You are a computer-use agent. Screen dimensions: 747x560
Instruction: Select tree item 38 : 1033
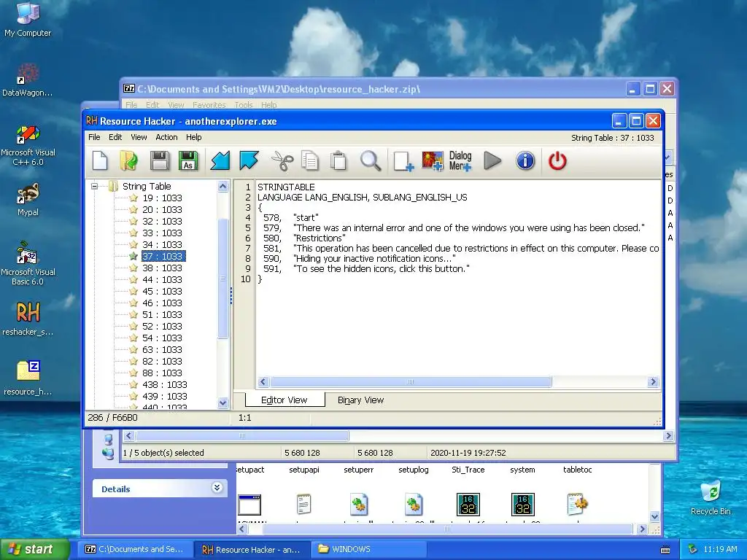click(162, 268)
